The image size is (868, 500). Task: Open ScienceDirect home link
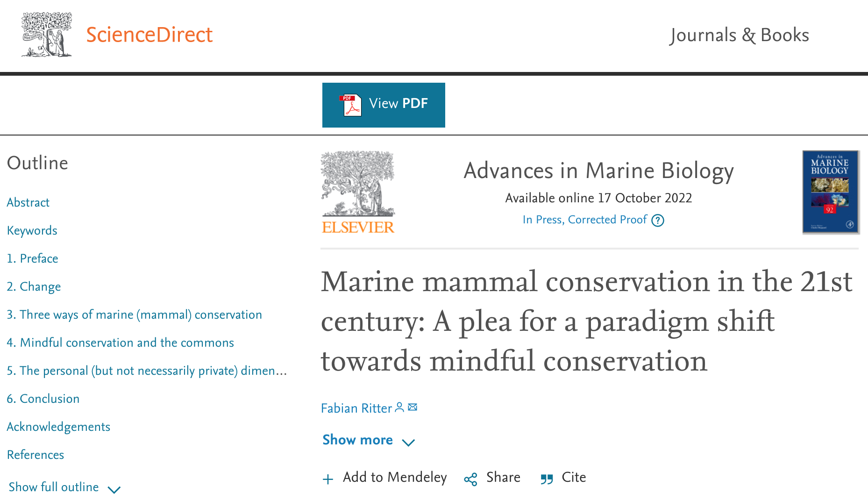click(149, 35)
